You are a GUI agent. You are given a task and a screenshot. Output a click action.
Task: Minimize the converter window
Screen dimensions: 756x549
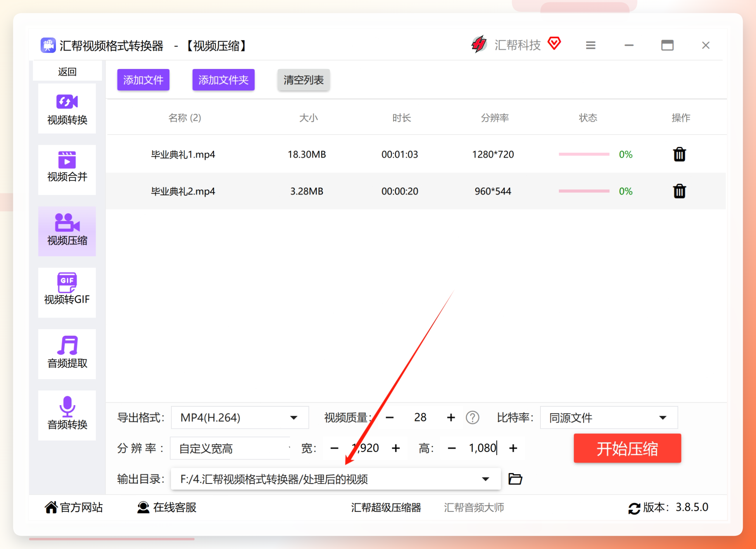pyautogui.click(x=629, y=45)
